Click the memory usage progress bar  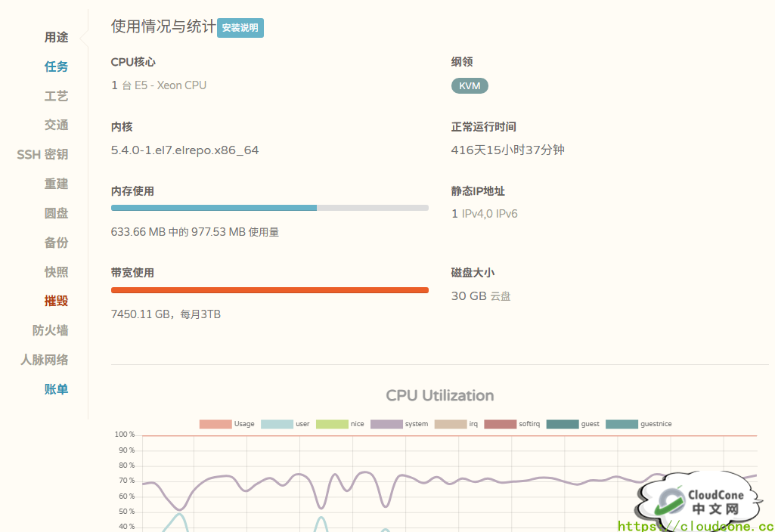269,207
